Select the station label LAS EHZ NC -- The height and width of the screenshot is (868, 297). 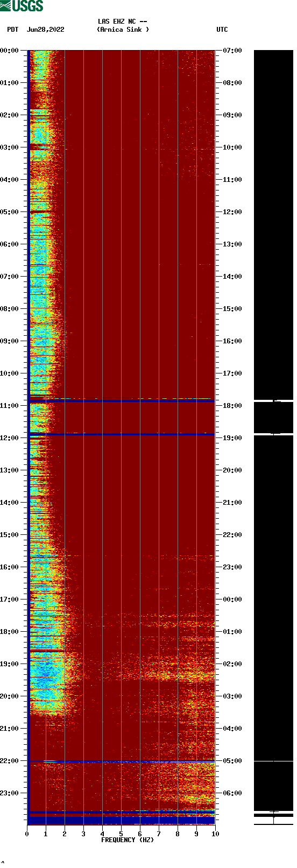point(123,22)
